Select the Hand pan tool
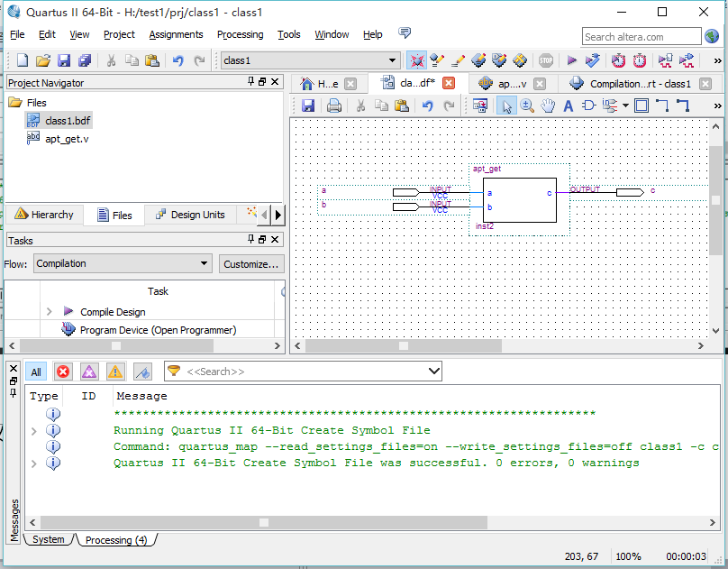The height and width of the screenshot is (569, 728). (548, 106)
